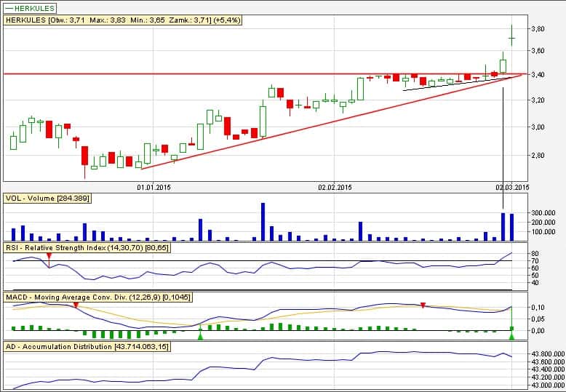
Task: Select the left green arrow on MACD panel
Action: point(200,335)
